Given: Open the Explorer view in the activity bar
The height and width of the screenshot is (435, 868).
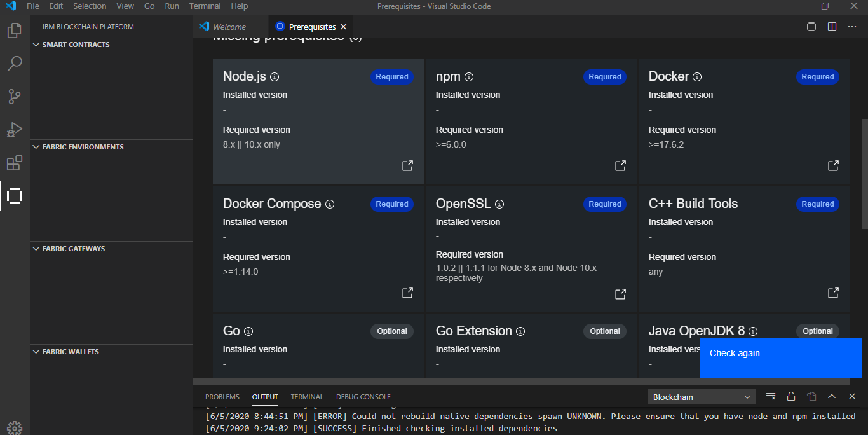Looking at the screenshot, I should pos(14,30).
